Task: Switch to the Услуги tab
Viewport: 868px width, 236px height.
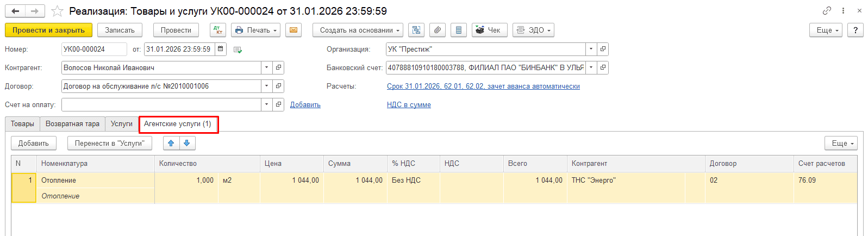Action: (x=121, y=124)
